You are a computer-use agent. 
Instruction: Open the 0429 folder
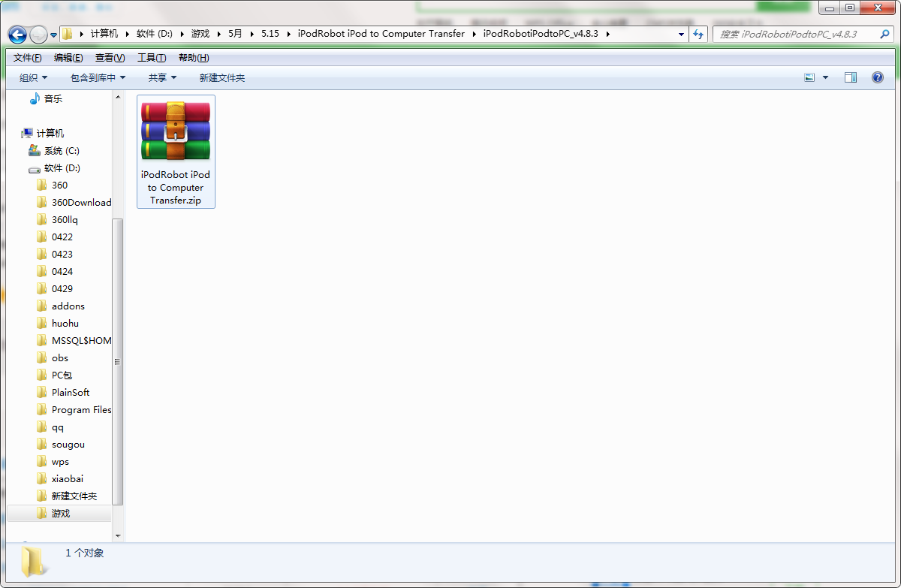tap(62, 288)
